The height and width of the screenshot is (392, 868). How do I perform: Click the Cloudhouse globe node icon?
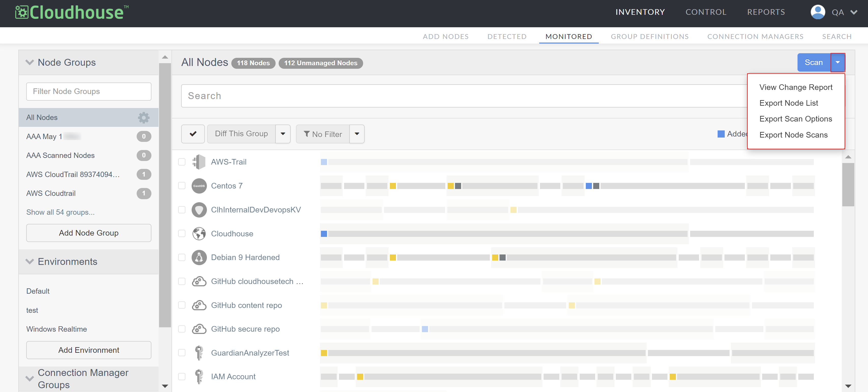tap(199, 234)
